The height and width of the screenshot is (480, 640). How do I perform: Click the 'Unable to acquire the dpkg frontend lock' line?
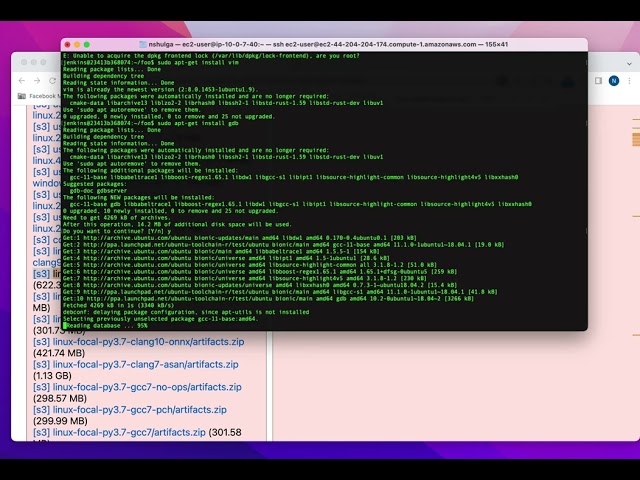211,56
